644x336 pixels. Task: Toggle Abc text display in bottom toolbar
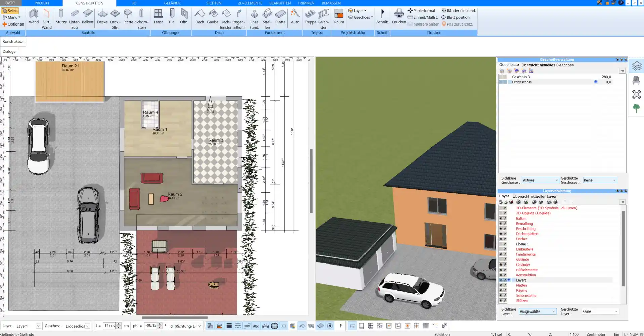click(x=256, y=326)
